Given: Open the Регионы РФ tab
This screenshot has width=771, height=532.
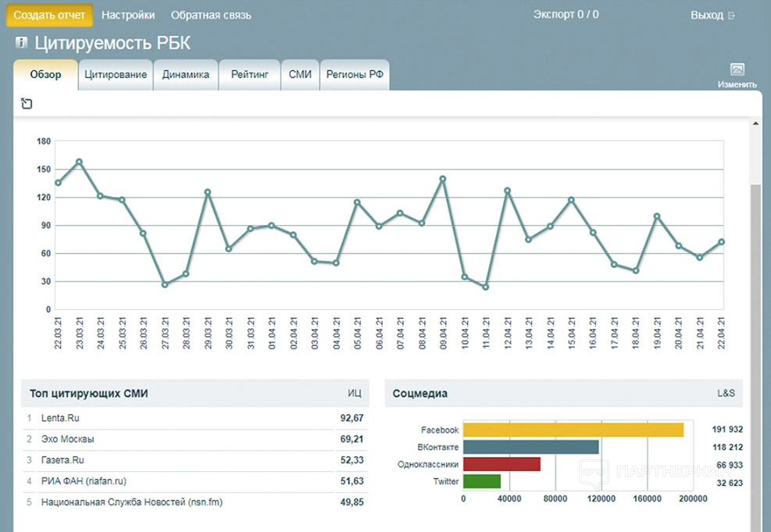Looking at the screenshot, I should [355, 75].
